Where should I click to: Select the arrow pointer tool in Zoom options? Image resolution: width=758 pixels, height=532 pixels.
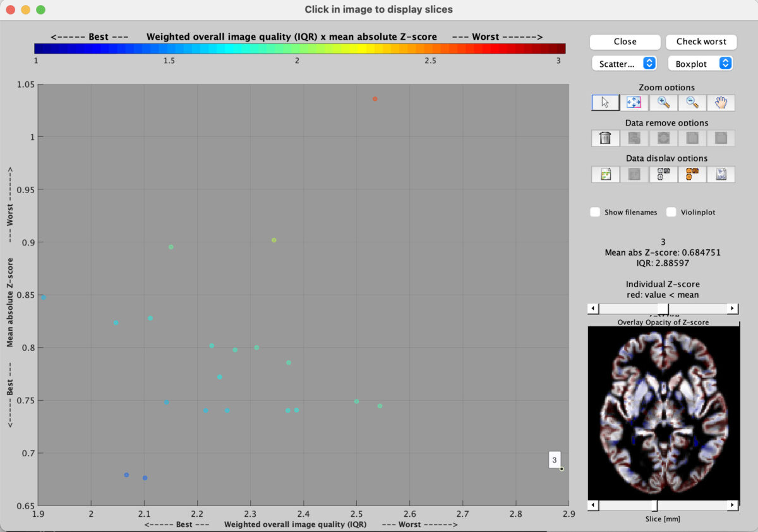[605, 102]
